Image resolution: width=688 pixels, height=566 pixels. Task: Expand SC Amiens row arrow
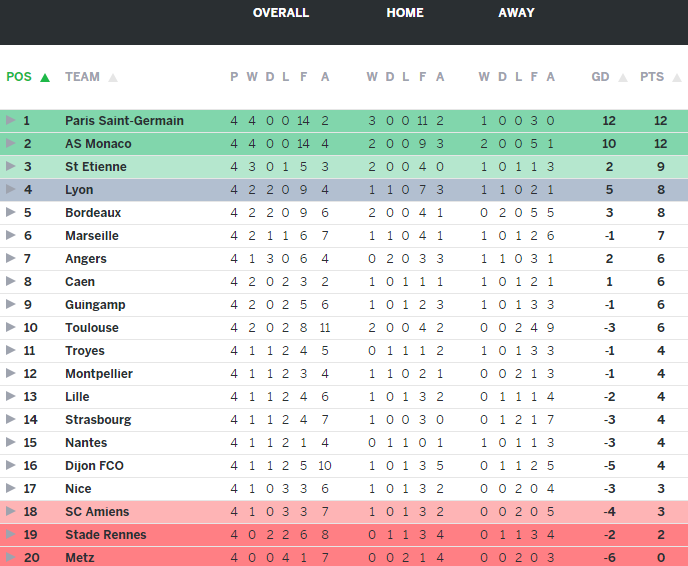(x=11, y=512)
